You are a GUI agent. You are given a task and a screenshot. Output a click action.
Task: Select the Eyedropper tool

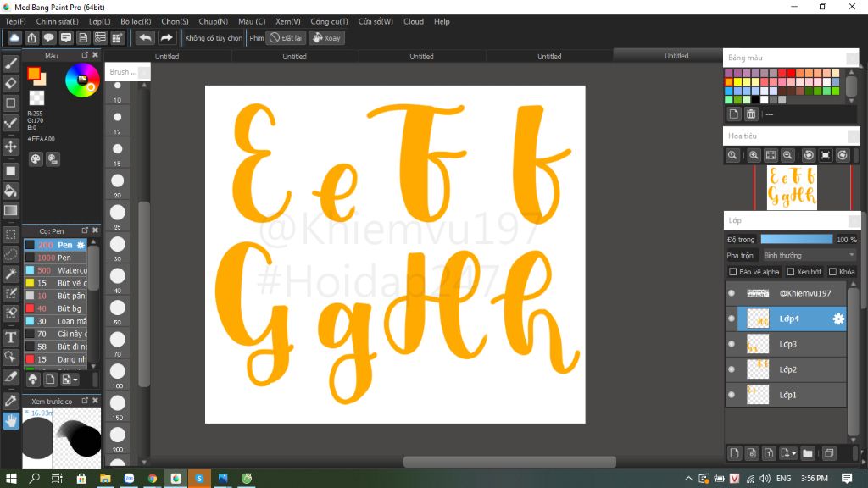(x=10, y=401)
